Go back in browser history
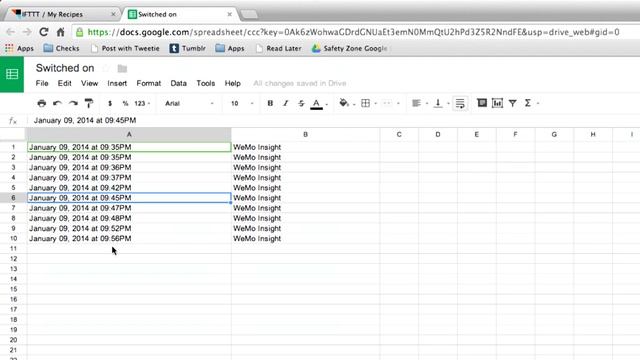Image resolution: width=640 pixels, height=360 pixels. tap(11, 32)
